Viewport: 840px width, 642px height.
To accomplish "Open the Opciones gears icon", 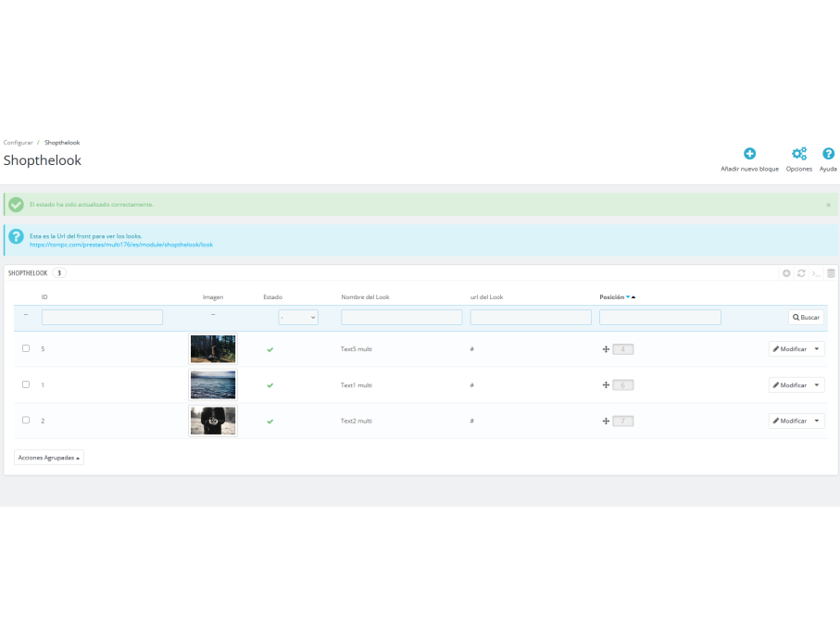I will tap(798, 154).
